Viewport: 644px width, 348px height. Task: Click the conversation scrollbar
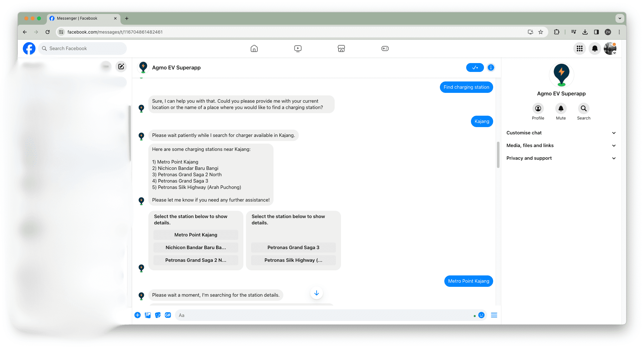(x=498, y=155)
